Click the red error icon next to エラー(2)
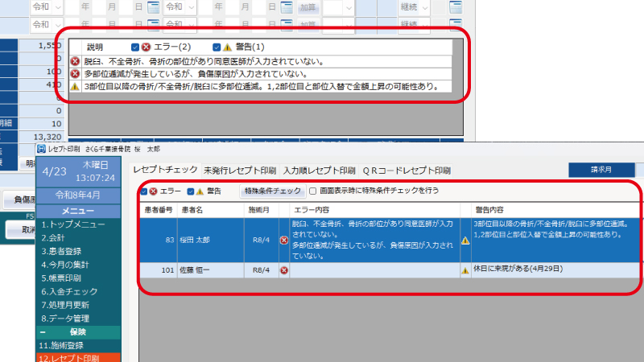 [x=146, y=47]
